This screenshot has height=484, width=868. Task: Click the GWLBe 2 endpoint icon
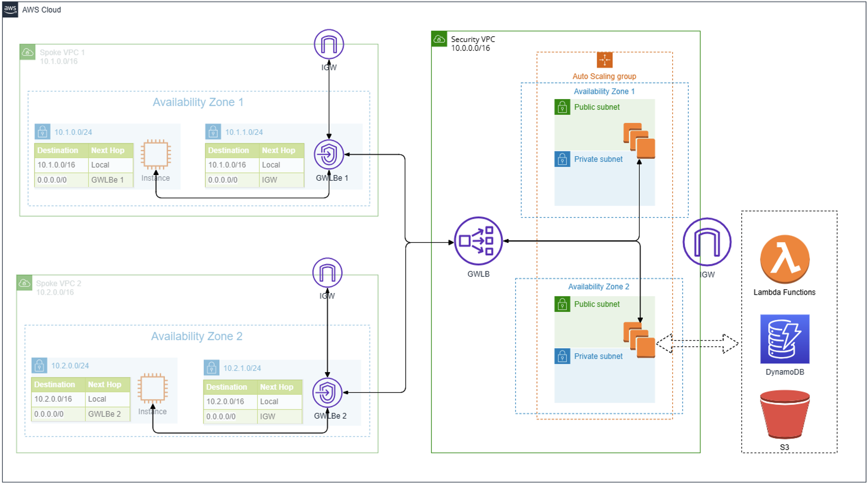327,392
